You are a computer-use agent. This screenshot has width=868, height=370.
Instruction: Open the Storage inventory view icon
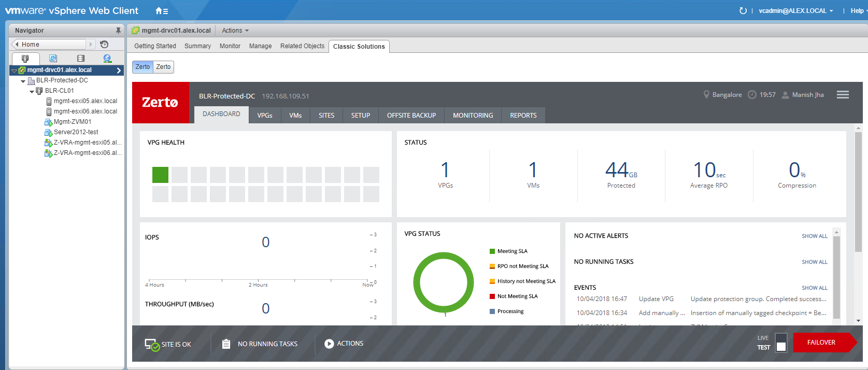coord(80,59)
